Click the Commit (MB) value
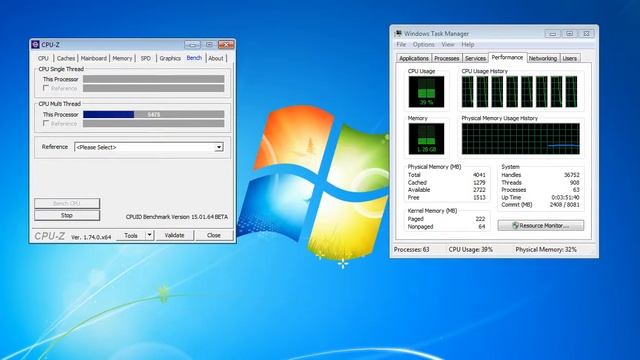 tap(564, 204)
